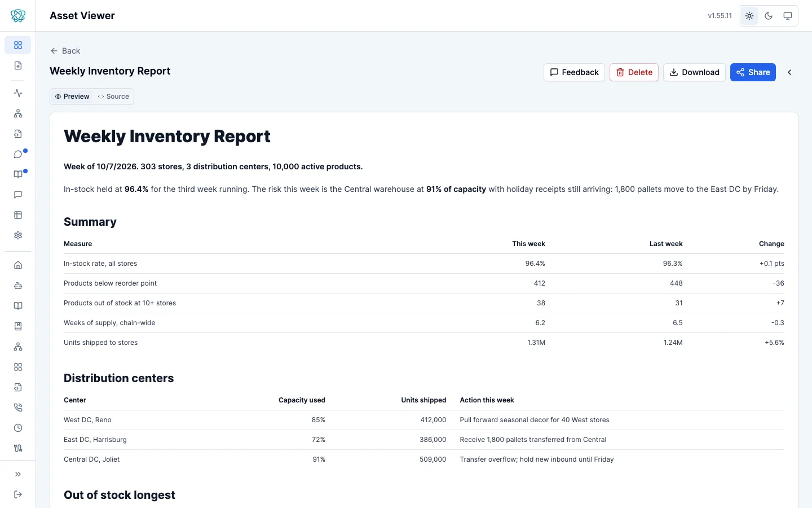This screenshot has width=812, height=508.
Task: Open the settings gear in sidebar
Action: pos(18,235)
